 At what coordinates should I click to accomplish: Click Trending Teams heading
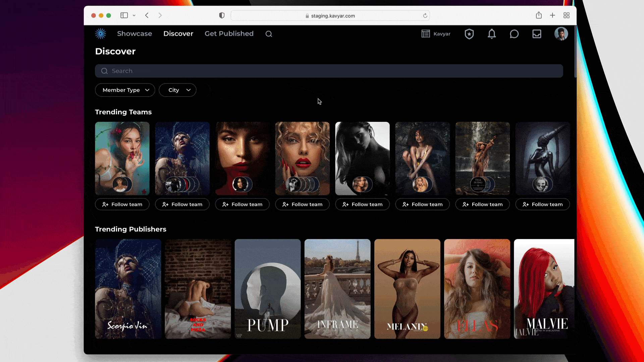coord(123,112)
